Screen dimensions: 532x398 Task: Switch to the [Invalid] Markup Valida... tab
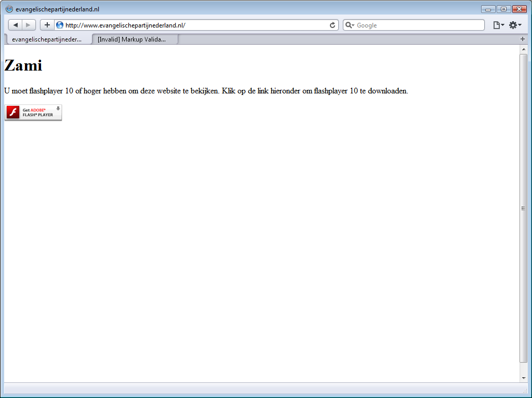pyautogui.click(x=135, y=39)
